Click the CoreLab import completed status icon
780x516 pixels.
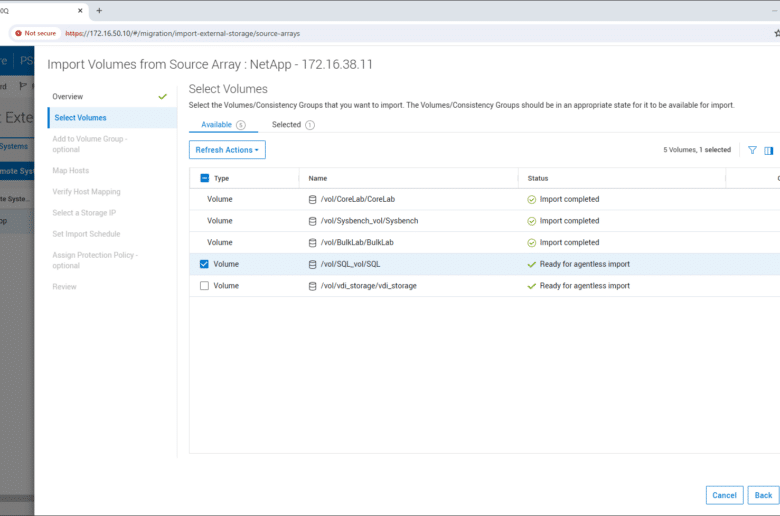tap(531, 200)
